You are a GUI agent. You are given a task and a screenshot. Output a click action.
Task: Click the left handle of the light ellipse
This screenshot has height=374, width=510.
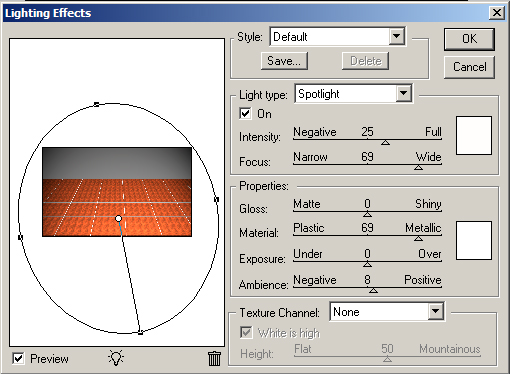coord(20,237)
